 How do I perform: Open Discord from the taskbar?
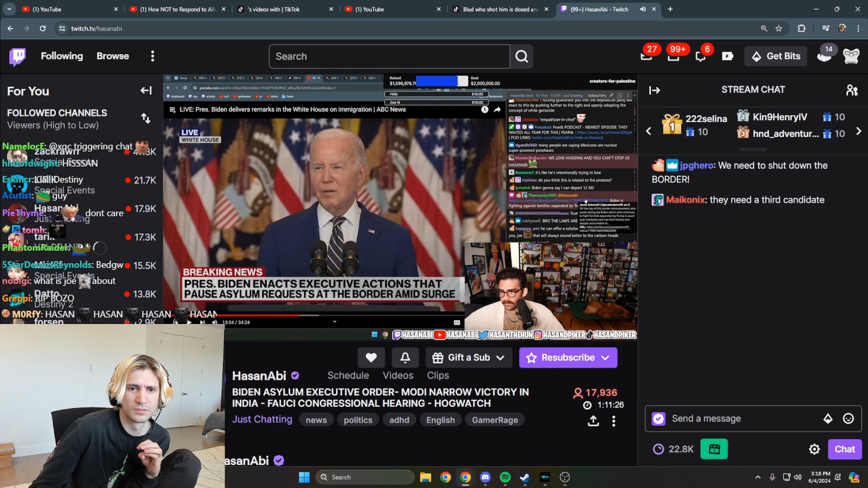point(485,477)
